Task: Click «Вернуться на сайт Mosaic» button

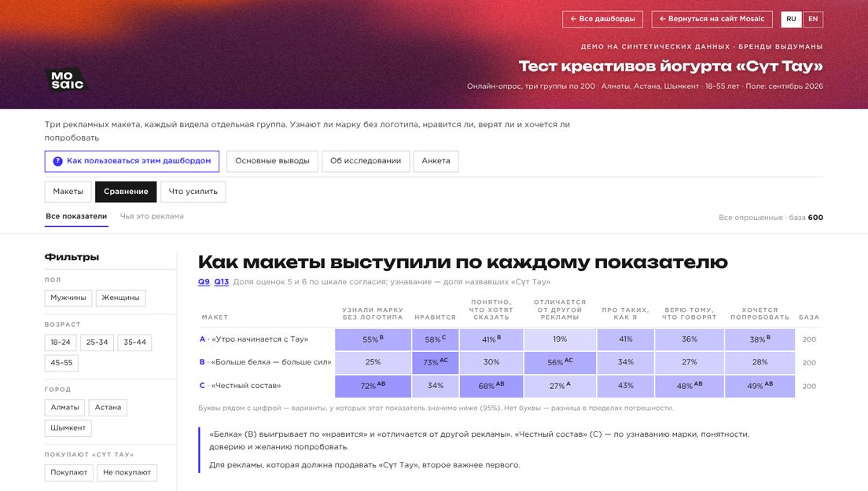Action: pyautogui.click(x=712, y=19)
